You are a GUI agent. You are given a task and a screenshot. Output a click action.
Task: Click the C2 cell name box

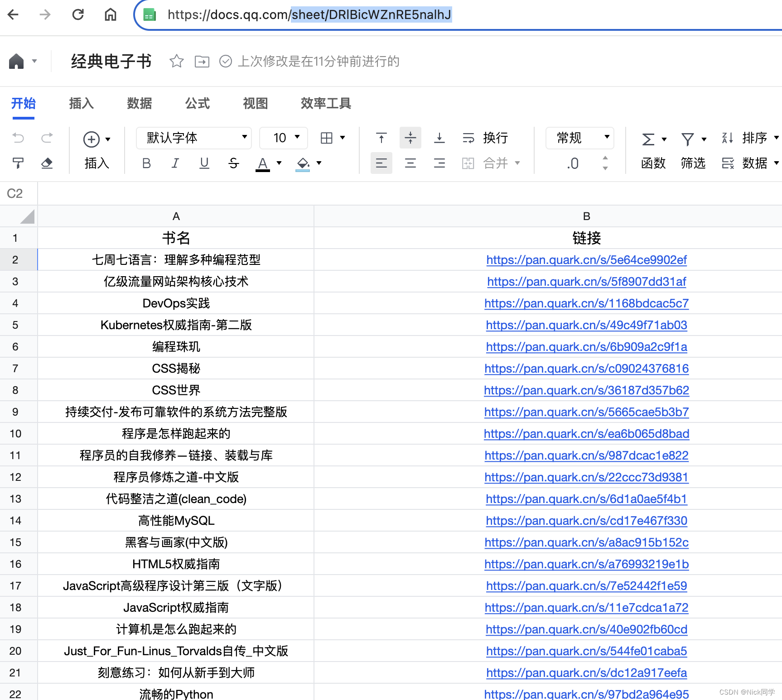(x=19, y=193)
